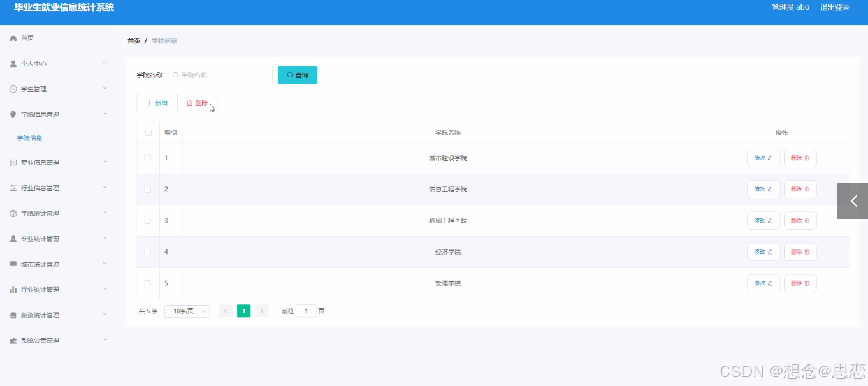868x386 pixels.
Task: Check the row for 管理学院
Action: 148,283
